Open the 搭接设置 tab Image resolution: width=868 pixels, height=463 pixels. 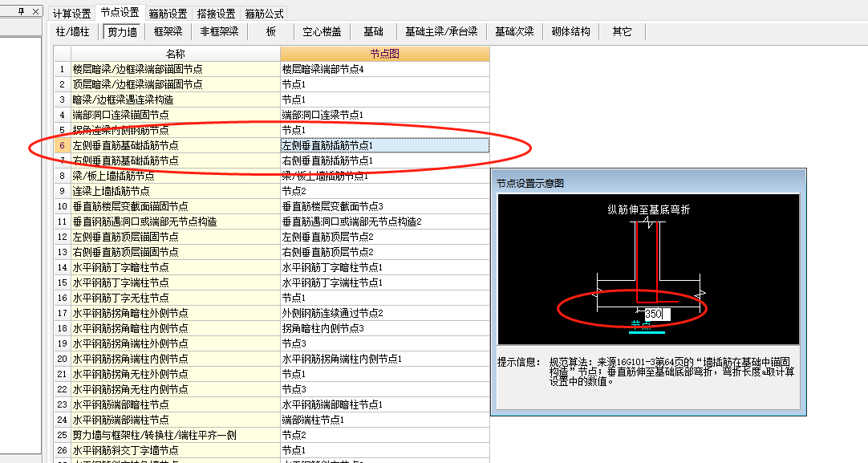[216, 14]
